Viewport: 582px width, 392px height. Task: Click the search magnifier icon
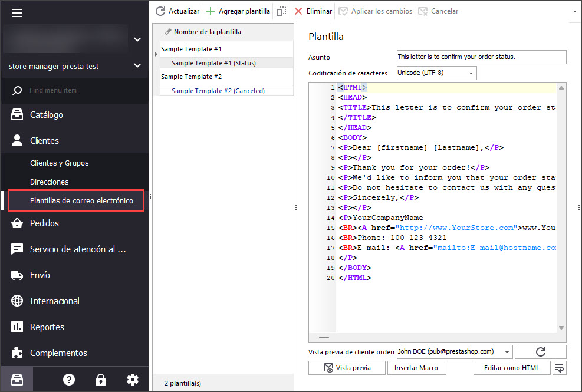tap(17, 90)
